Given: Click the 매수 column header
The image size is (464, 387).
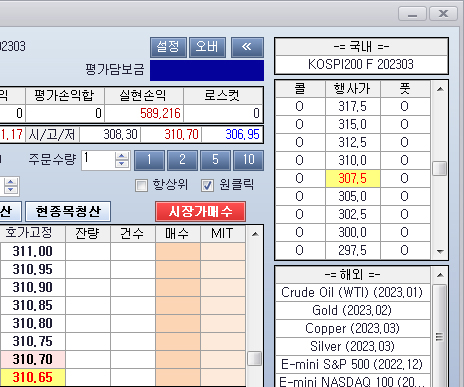Looking at the screenshot, I should (177, 233).
